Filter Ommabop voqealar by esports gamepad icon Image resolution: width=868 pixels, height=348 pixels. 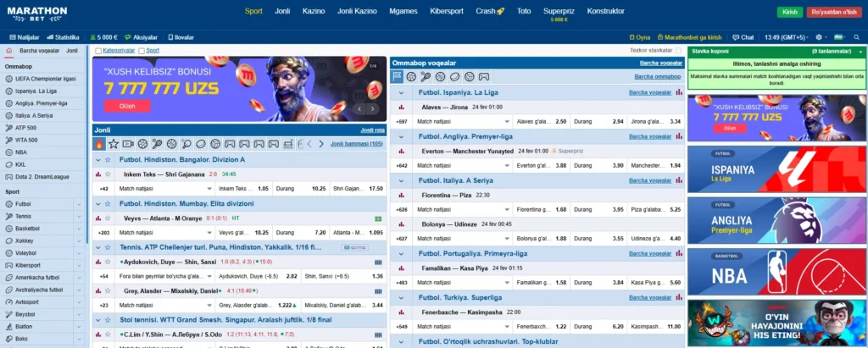point(484,77)
